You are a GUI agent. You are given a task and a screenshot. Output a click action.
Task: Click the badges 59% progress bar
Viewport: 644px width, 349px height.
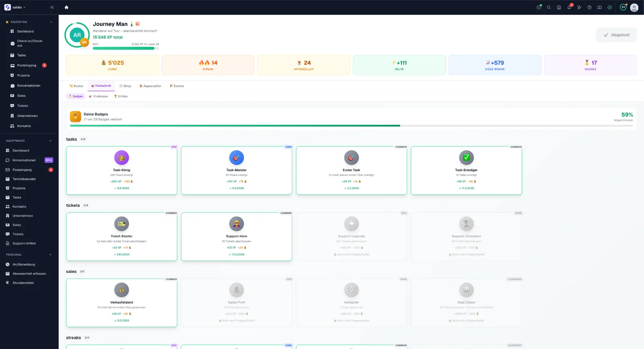point(351,126)
